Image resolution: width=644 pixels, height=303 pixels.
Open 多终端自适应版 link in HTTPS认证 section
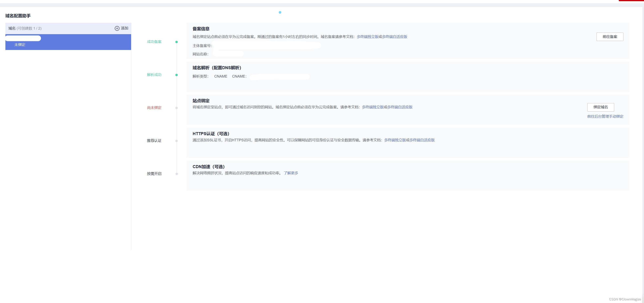[x=422, y=140]
